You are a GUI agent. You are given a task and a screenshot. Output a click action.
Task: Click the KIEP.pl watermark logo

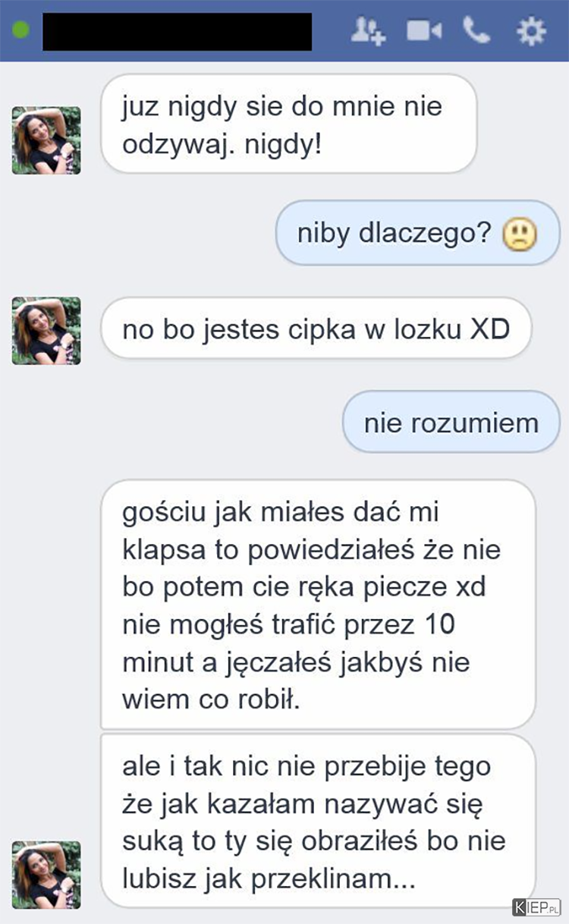tap(536, 906)
